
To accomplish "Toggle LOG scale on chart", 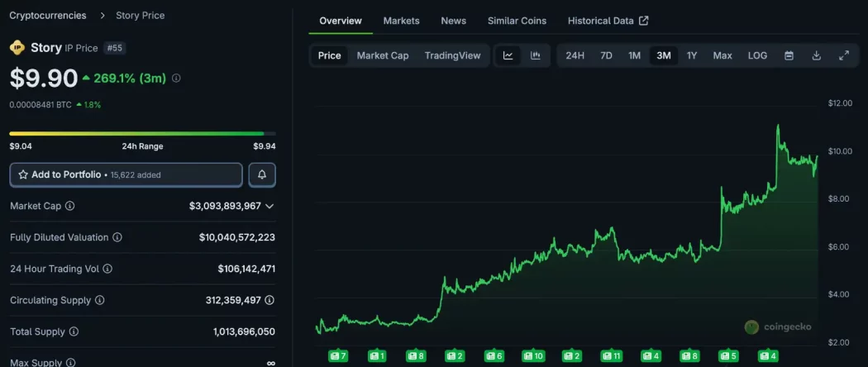I will click(x=757, y=55).
